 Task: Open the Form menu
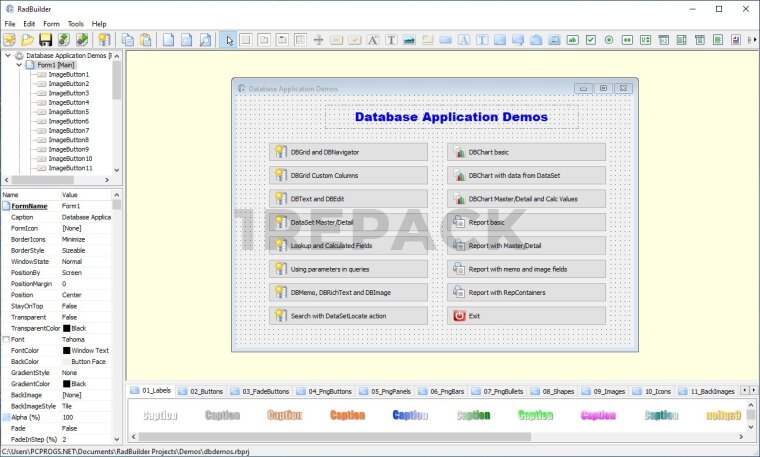[51, 23]
